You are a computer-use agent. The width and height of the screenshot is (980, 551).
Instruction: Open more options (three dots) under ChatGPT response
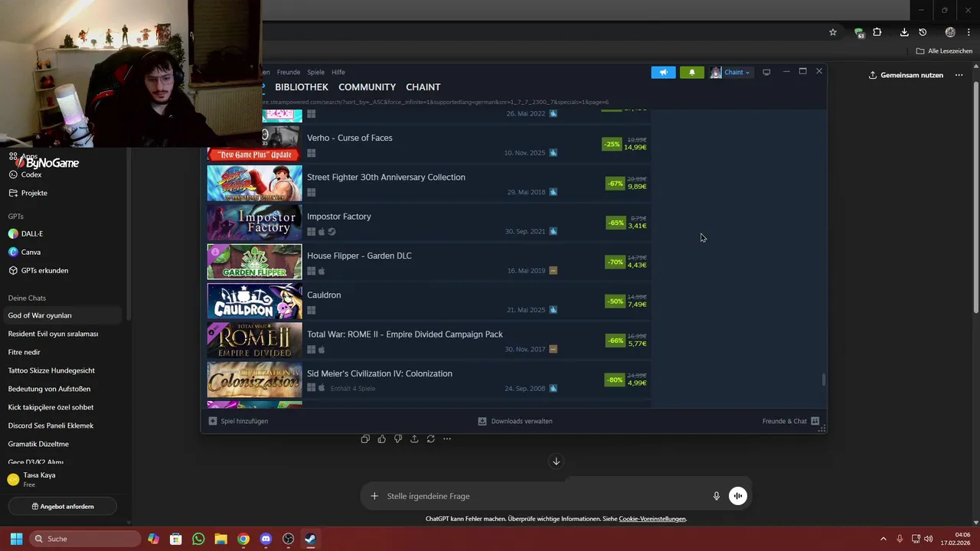(447, 439)
